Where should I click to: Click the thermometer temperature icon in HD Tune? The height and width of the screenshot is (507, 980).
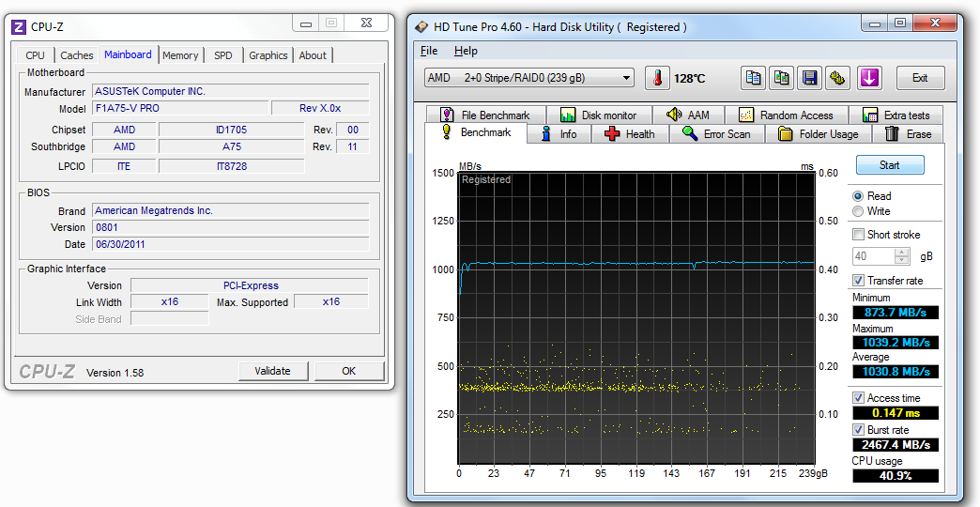[x=657, y=78]
